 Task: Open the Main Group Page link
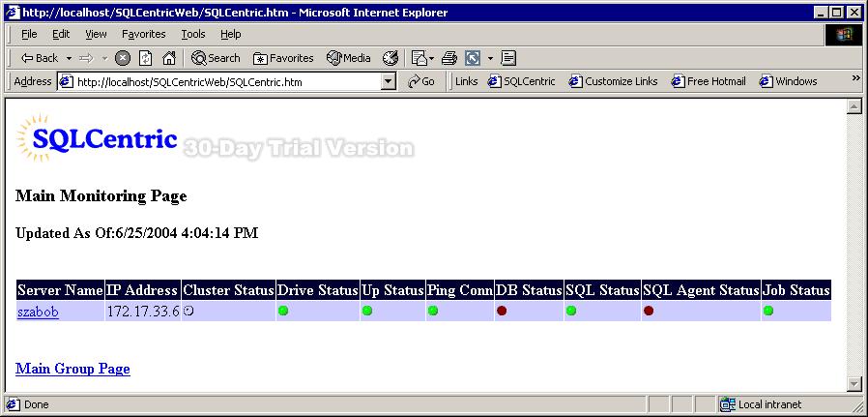tap(72, 369)
